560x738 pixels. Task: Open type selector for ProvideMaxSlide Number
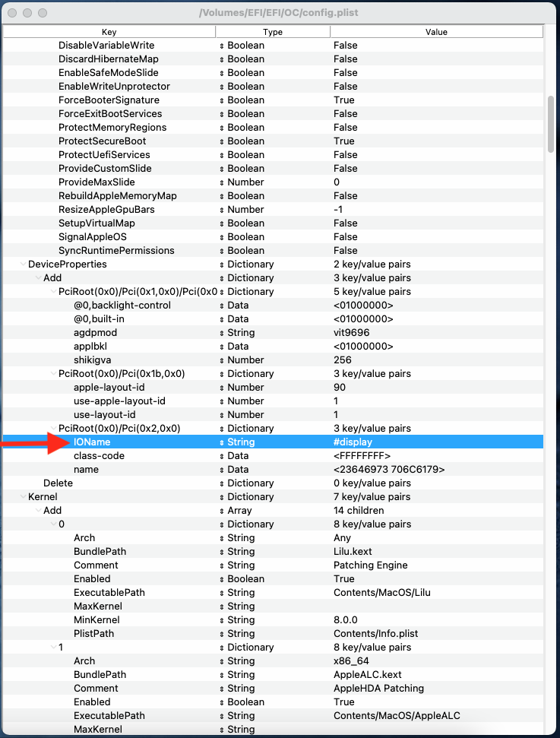pyautogui.click(x=222, y=182)
